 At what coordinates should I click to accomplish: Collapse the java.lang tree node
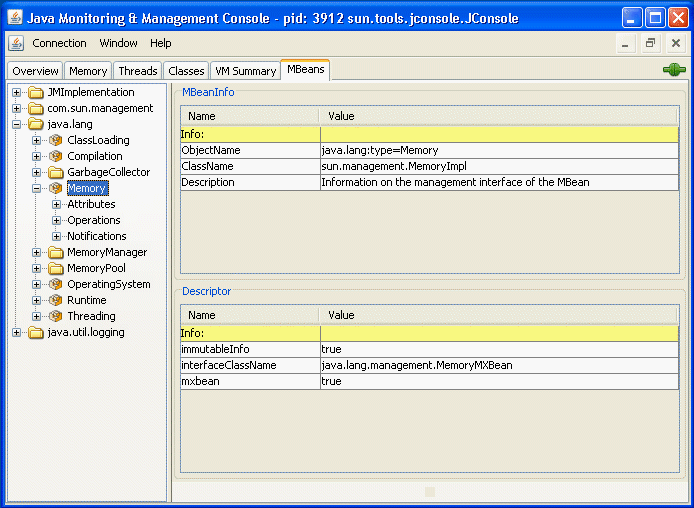[17, 124]
